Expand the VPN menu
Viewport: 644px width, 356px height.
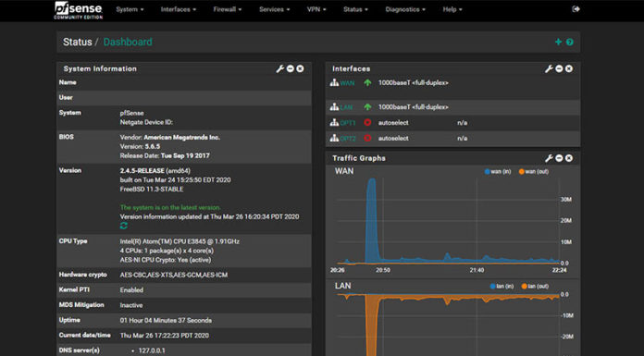[x=316, y=9]
